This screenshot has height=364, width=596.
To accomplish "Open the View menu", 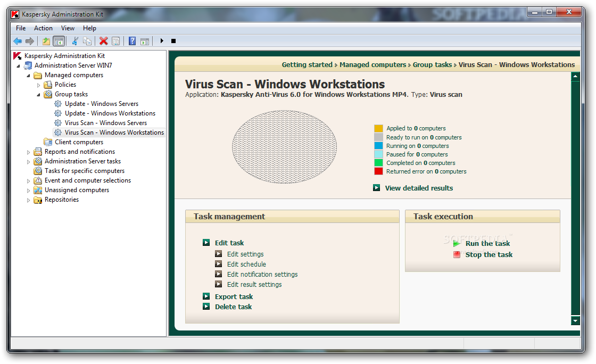I will click(68, 28).
